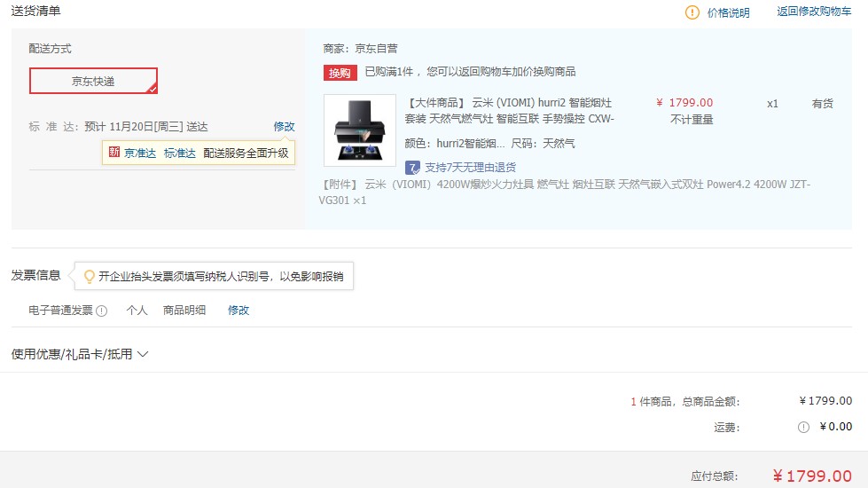Click the 运费 amount ¥0.00

(836, 427)
